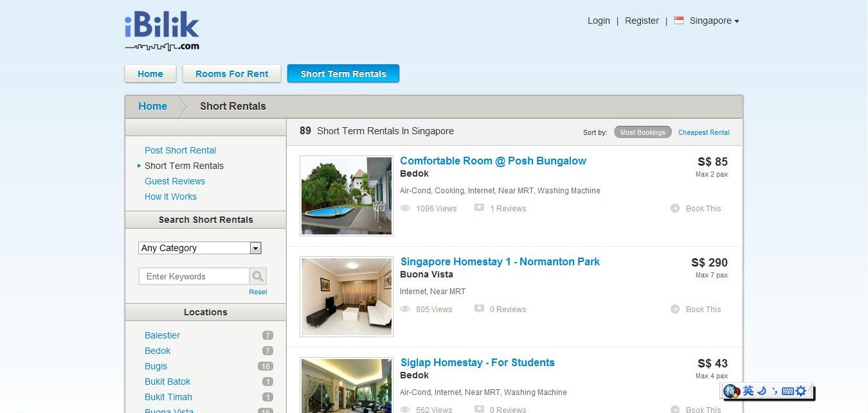The image size is (868, 413).
Task: Click the views eye icon for Comfortable Room
Action: [405, 208]
